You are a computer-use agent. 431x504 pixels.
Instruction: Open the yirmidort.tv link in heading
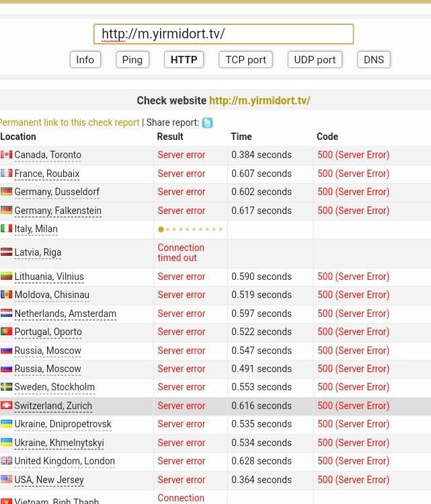260,100
